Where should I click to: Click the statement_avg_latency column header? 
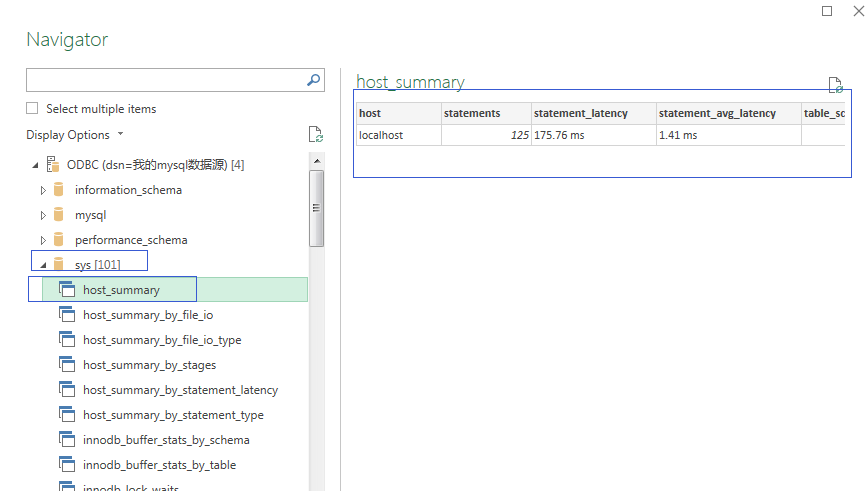(x=728, y=113)
